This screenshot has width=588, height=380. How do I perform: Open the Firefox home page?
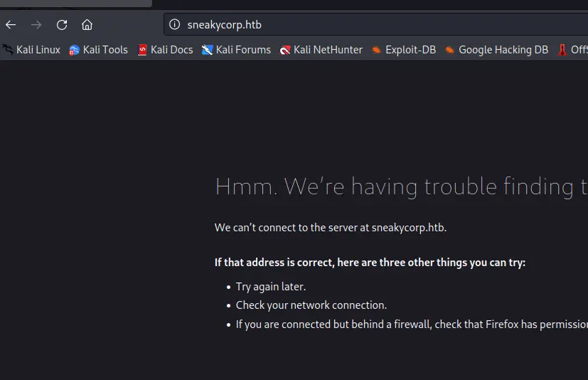pyautogui.click(x=87, y=25)
